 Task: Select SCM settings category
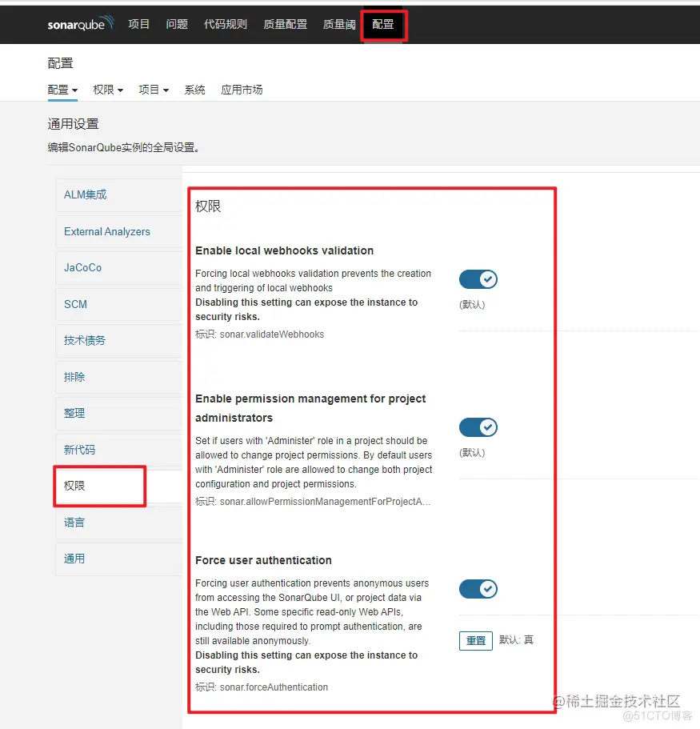click(119, 304)
